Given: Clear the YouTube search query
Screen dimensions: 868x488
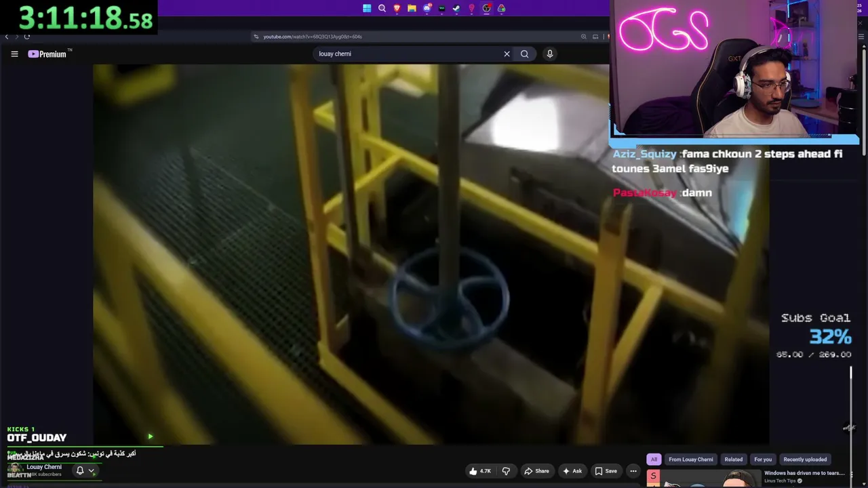Looking at the screenshot, I should pyautogui.click(x=507, y=54).
